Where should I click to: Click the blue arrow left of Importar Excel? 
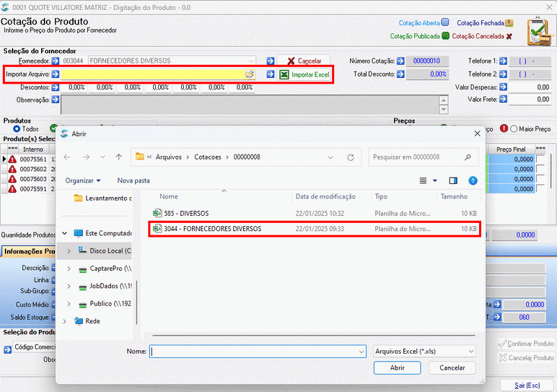[270, 74]
